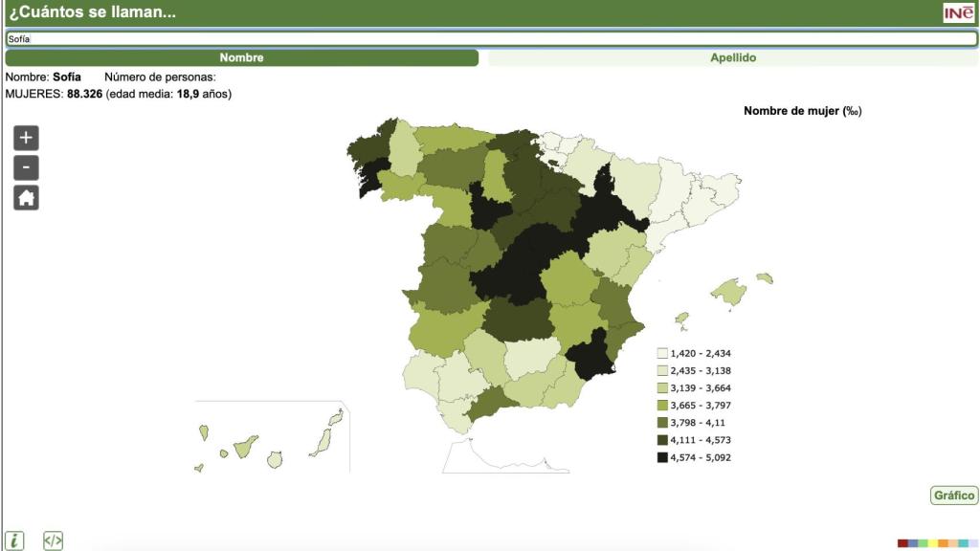Switch to the Apellido tab

pyautogui.click(x=733, y=57)
